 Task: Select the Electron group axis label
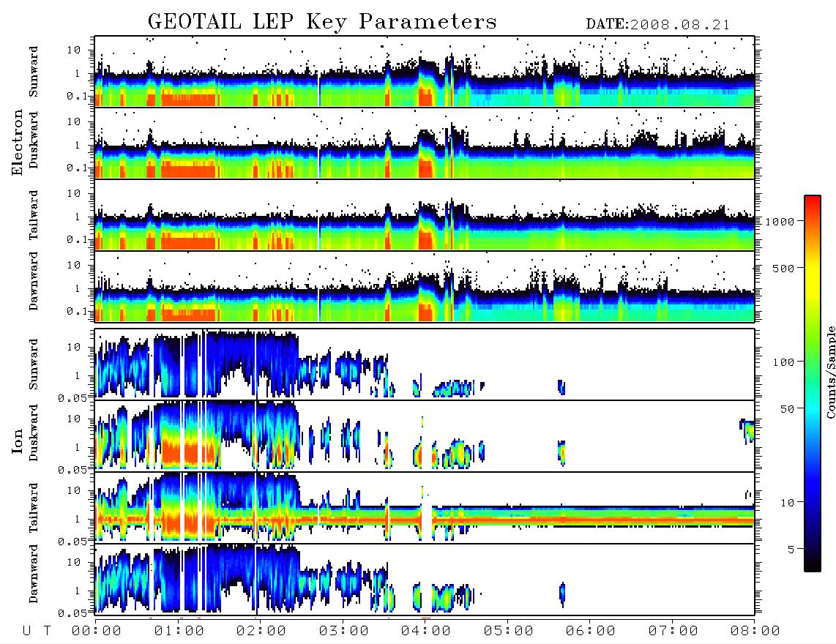[x=17, y=142]
